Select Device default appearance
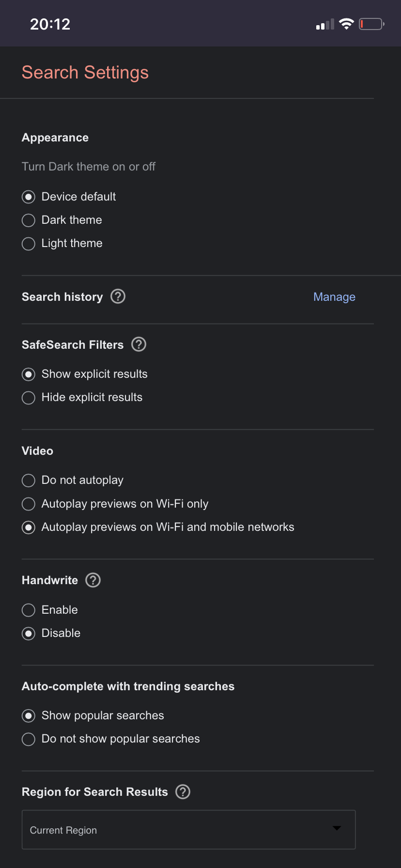The height and width of the screenshot is (868, 401). tap(69, 197)
